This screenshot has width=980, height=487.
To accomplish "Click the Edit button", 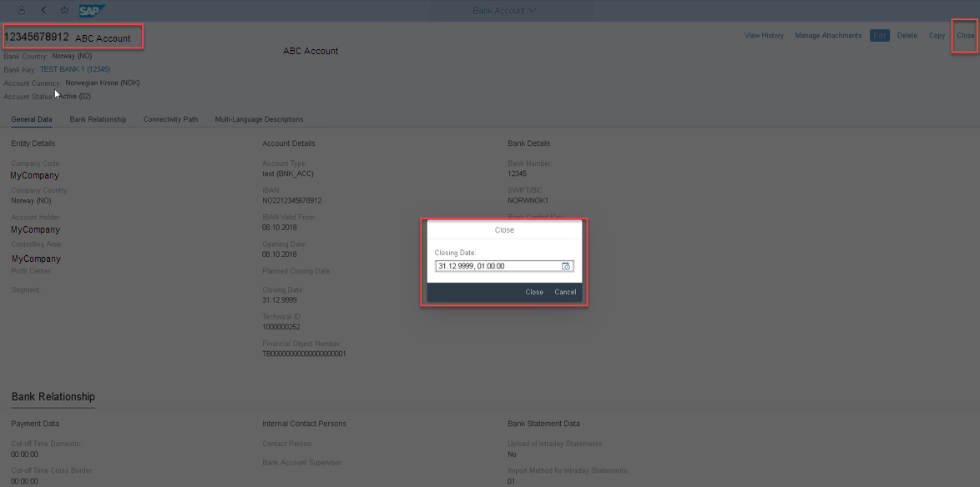I will (879, 35).
